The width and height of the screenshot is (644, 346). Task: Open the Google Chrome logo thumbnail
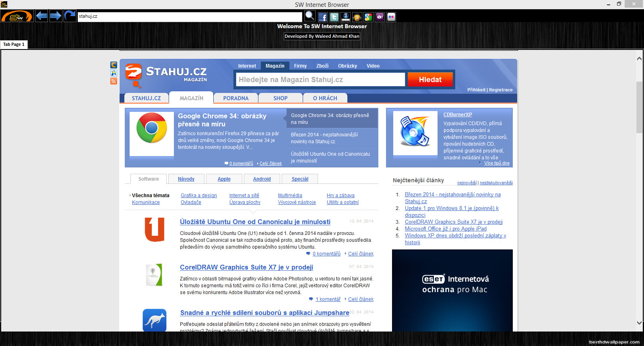coord(152,134)
